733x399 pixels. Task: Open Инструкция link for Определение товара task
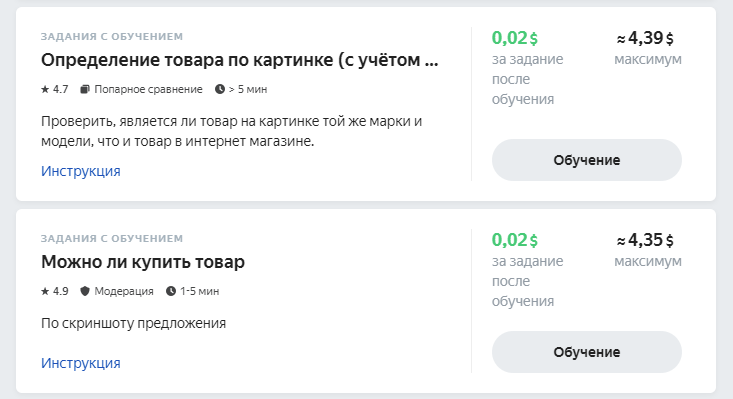[x=81, y=171]
